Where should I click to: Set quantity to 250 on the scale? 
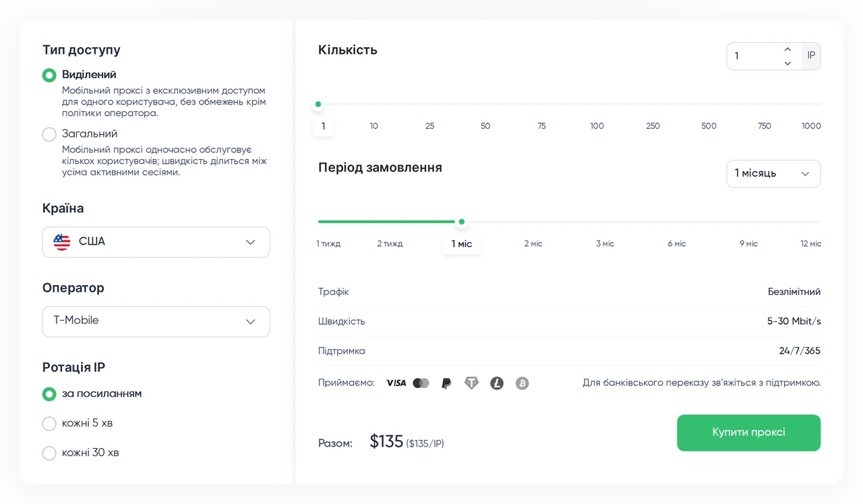[653, 126]
